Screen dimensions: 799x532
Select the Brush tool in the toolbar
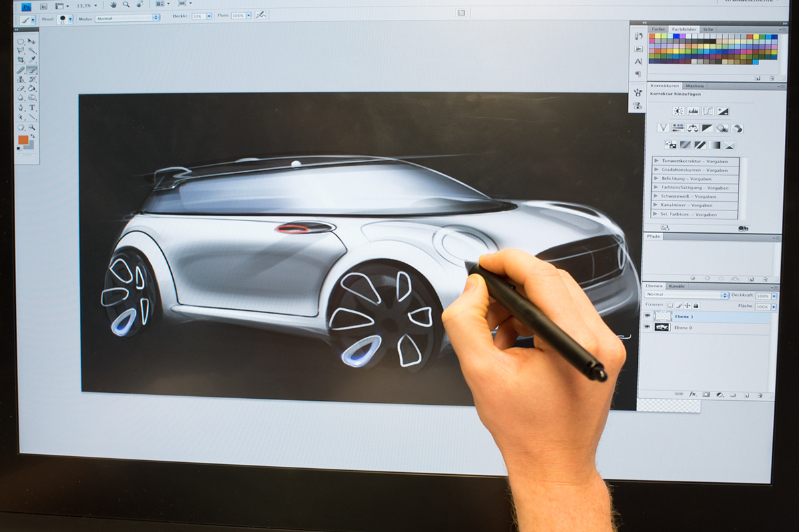[31, 70]
